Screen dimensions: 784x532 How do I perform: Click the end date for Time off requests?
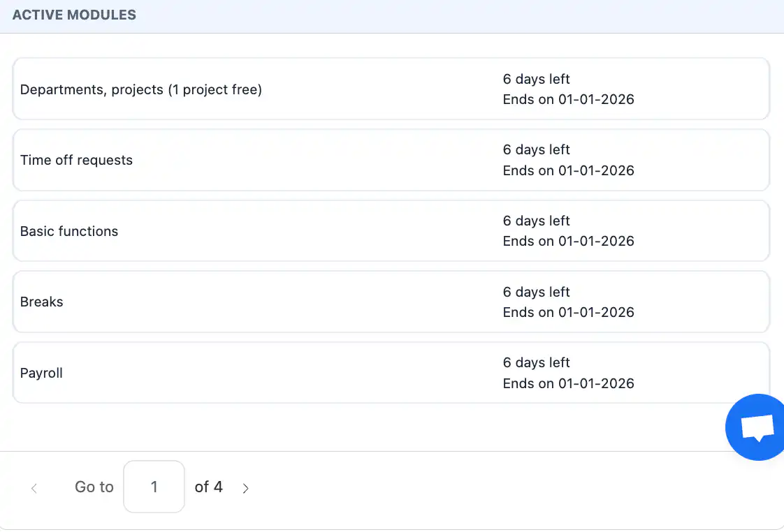coord(568,170)
